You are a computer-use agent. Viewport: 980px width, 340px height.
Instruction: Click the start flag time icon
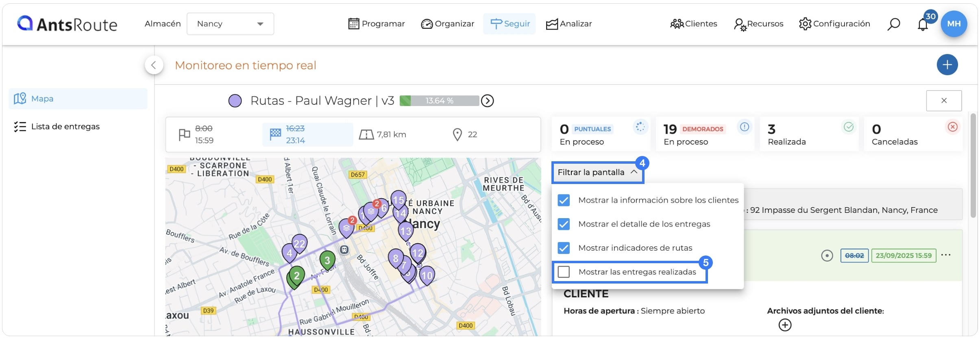point(184,134)
